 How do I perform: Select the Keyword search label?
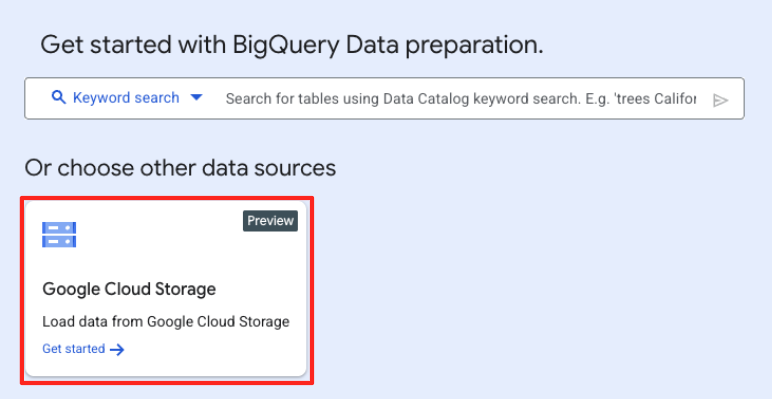click(x=126, y=98)
